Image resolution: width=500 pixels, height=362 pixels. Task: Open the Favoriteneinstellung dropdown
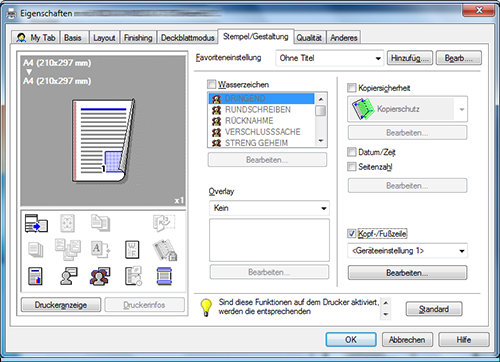(329, 58)
